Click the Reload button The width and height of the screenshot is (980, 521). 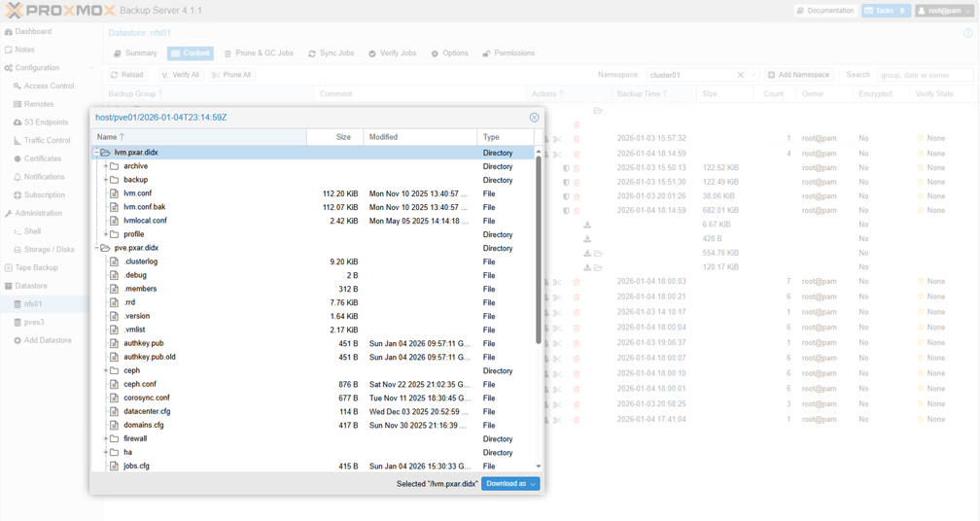(x=127, y=74)
